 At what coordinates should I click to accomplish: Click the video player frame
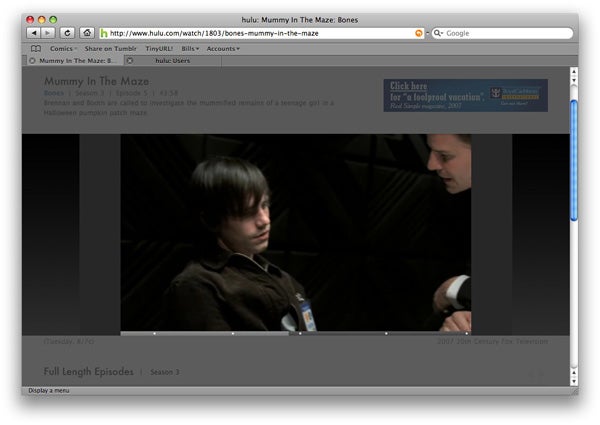pyautogui.click(x=296, y=232)
